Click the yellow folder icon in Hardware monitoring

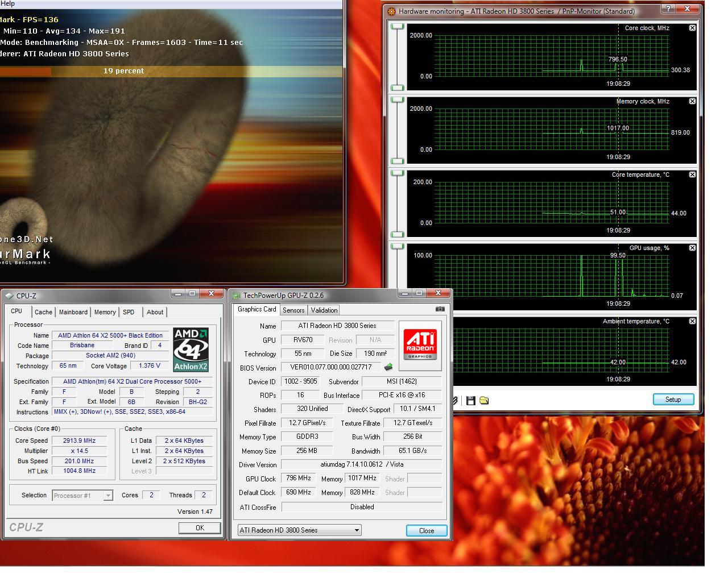(484, 401)
